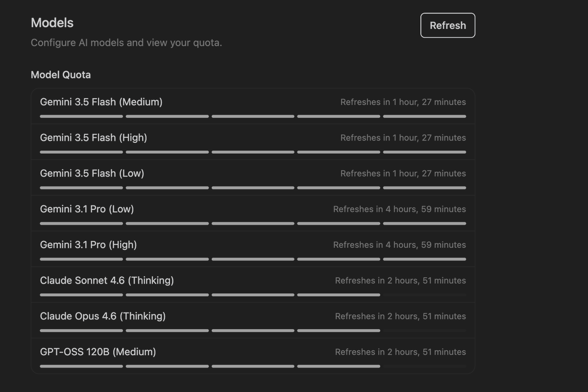588x392 pixels.
Task: Click the GPT-OSS 120B (Medium) quota bar
Action: pos(253,366)
